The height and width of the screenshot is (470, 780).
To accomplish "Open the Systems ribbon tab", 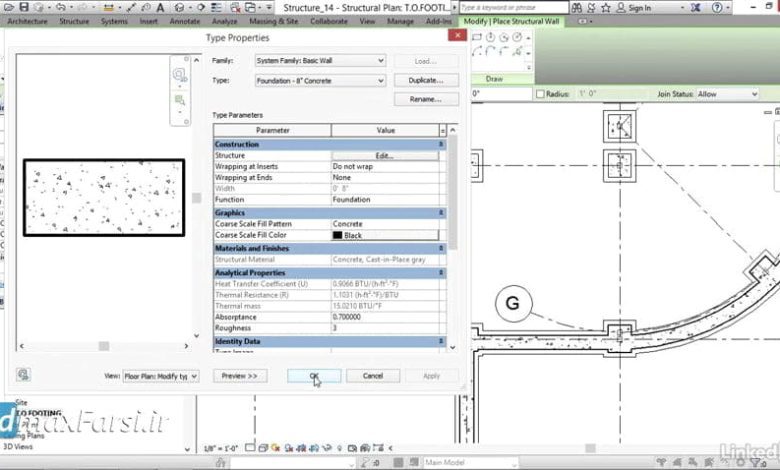I will tap(114, 21).
